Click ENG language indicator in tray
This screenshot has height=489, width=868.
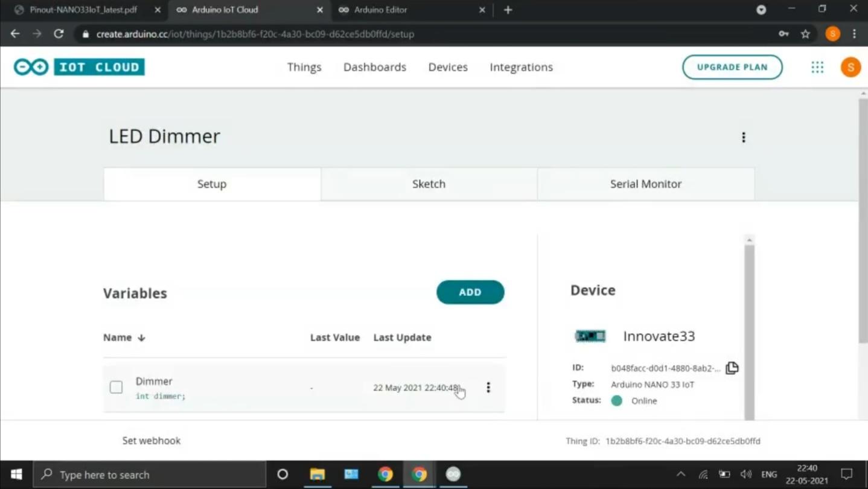click(x=769, y=475)
